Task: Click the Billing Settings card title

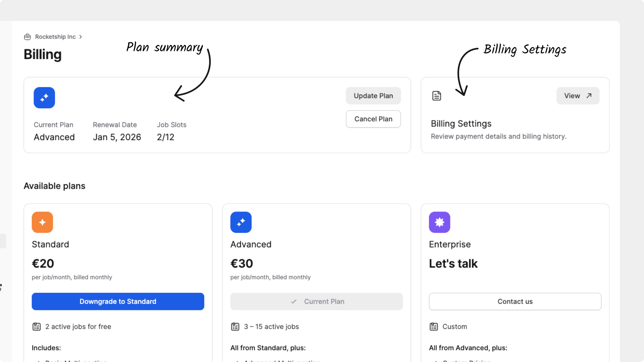Action: tap(461, 123)
